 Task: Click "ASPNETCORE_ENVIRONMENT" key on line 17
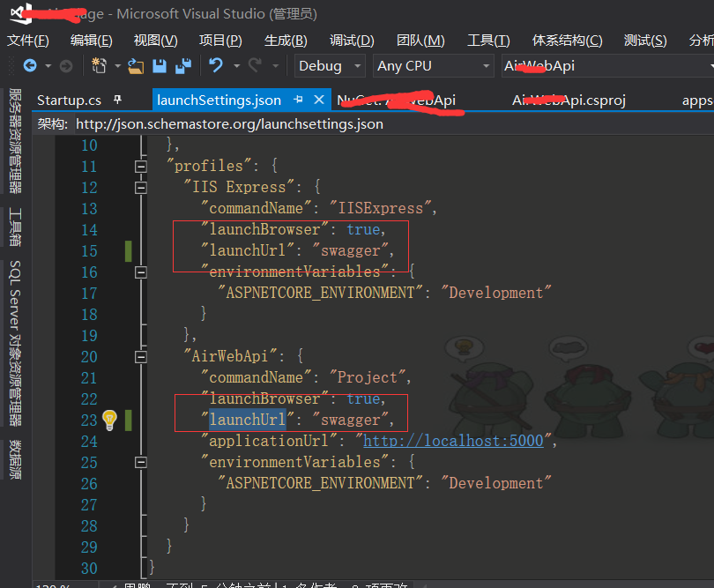[321, 293]
